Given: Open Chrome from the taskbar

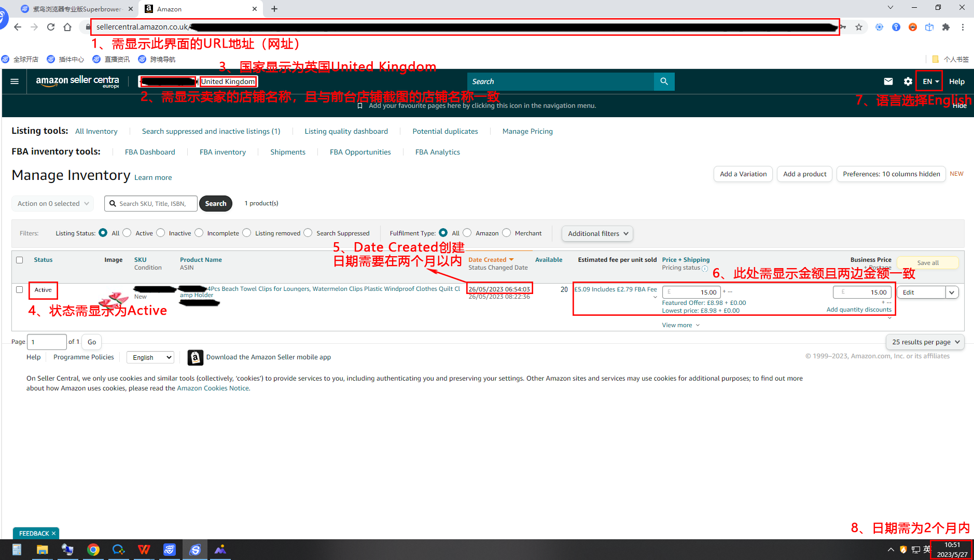Looking at the screenshot, I should pos(93,550).
